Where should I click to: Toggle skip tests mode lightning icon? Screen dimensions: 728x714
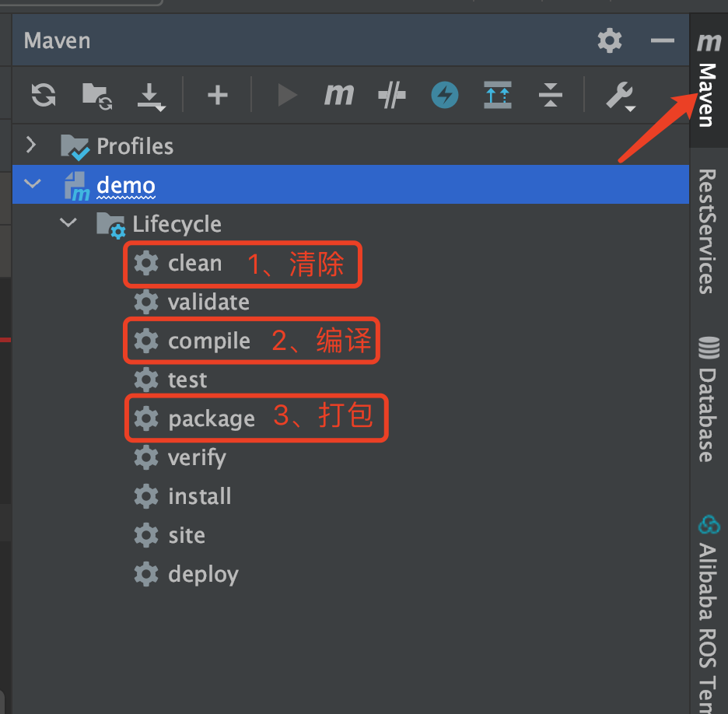[x=445, y=95]
